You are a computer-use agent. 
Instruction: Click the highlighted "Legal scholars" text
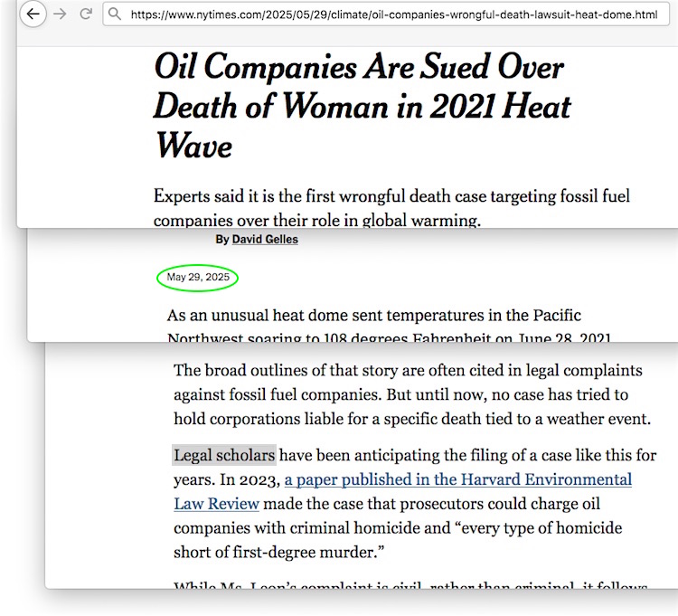coord(224,455)
